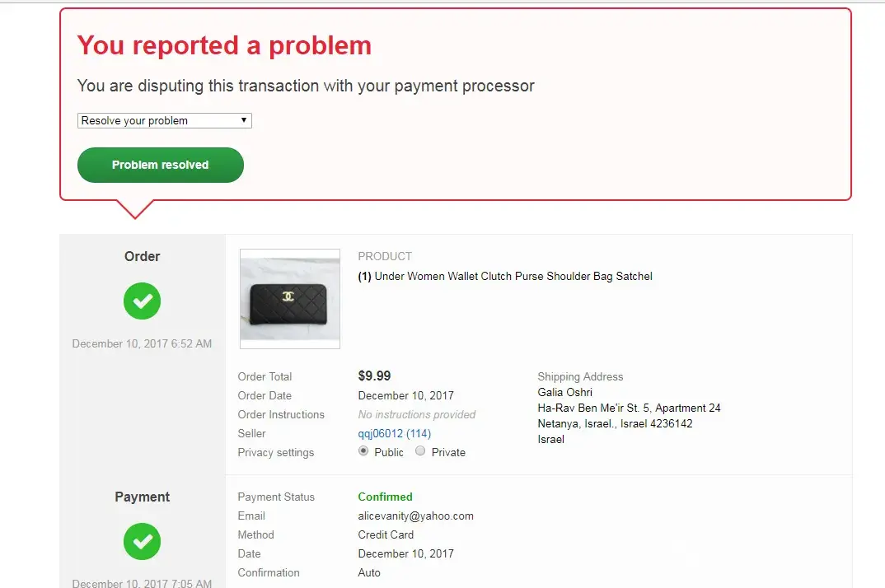The image size is (885, 588).
Task: Select the Private privacy radio button
Action: [x=420, y=450]
